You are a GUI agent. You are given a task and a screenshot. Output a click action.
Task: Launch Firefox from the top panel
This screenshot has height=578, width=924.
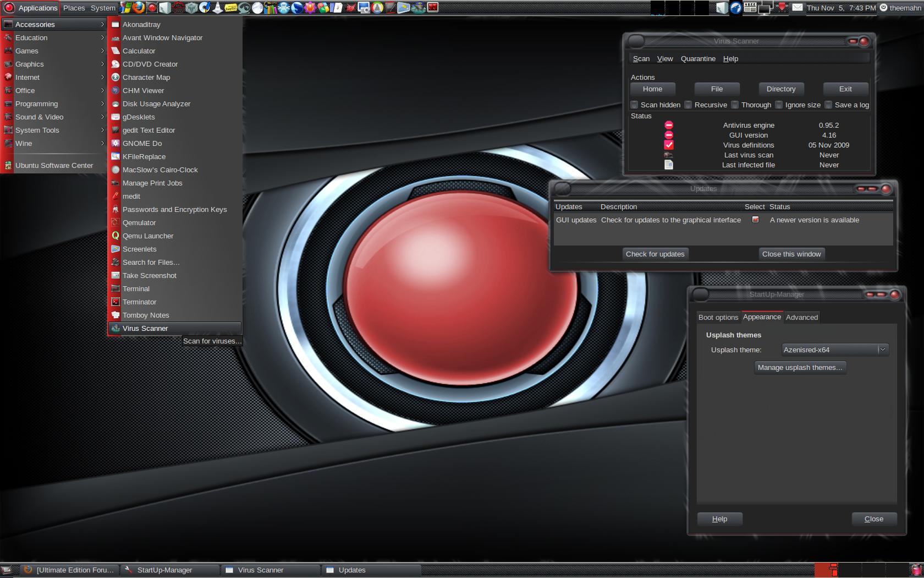click(139, 8)
